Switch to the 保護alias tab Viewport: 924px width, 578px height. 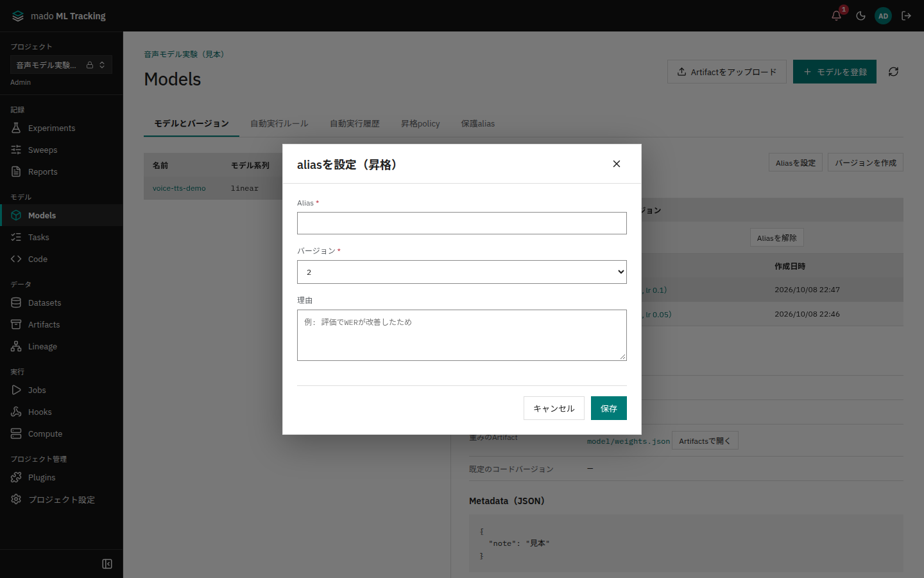(478, 123)
